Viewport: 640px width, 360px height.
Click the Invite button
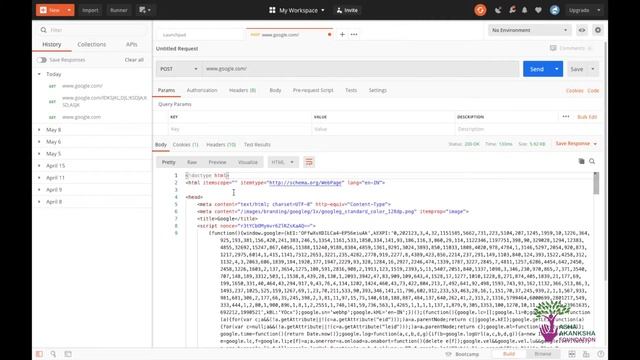point(347,10)
